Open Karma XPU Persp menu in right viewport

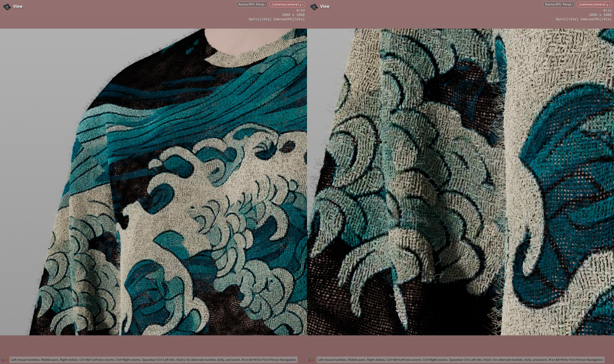559,4
